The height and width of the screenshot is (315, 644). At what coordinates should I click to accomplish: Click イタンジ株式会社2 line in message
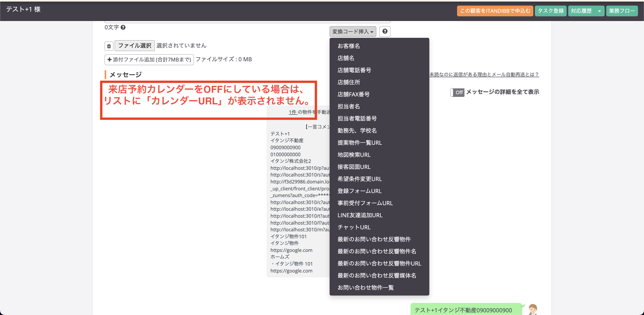point(290,161)
